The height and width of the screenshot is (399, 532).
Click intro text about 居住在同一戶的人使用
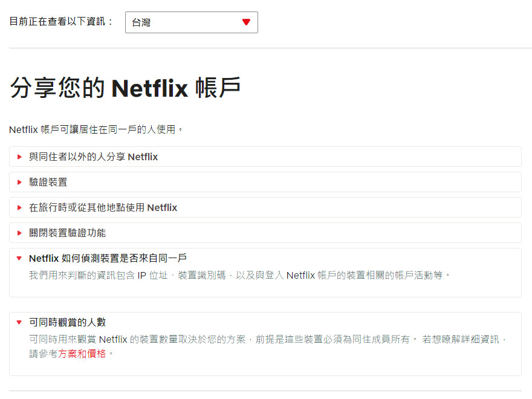coord(96,129)
